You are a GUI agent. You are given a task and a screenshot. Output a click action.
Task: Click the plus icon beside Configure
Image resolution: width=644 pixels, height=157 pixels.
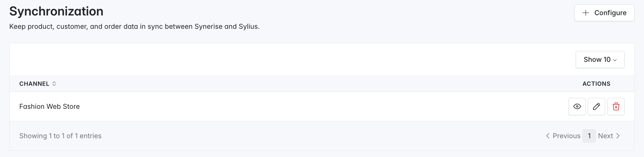[x=586, y=13]
